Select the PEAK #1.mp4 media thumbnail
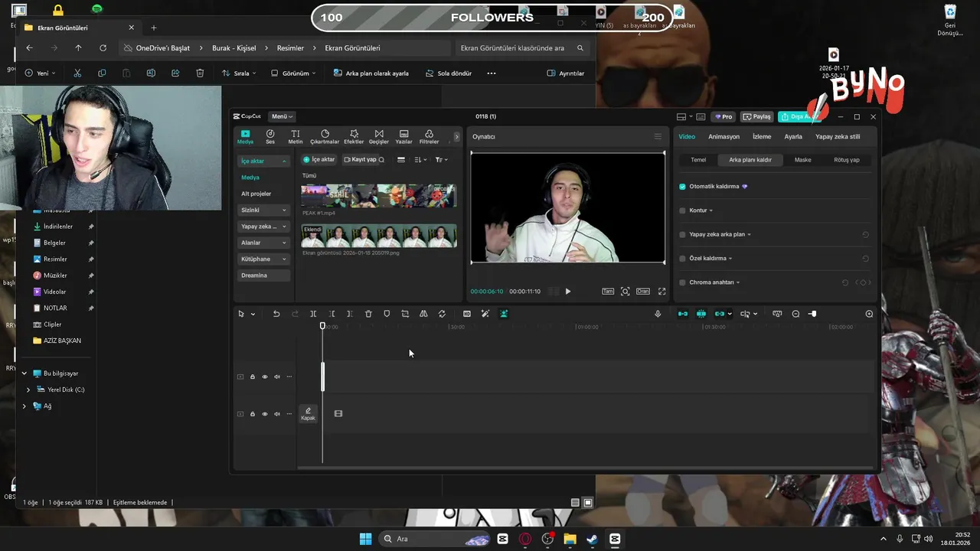The height and width of the screenshot is (551, 980). [x=379, y=195]
